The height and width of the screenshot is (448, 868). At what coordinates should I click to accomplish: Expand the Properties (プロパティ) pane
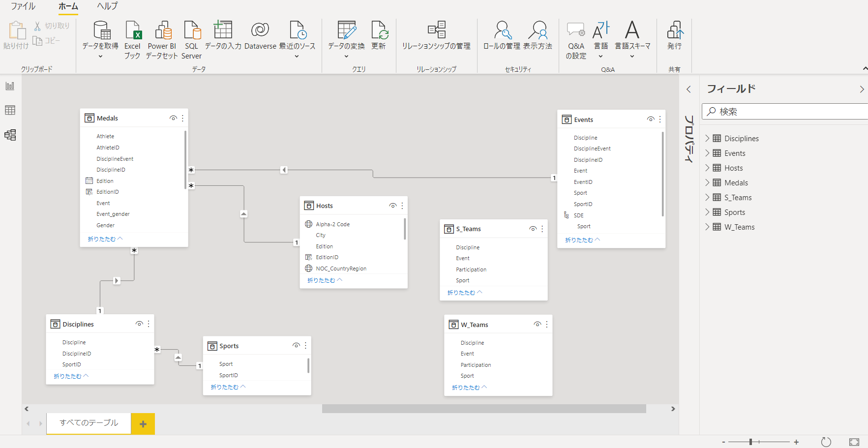pos(688,89)
